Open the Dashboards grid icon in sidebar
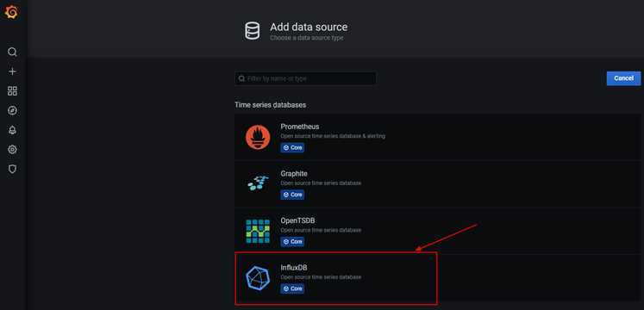The height and width of the screenshot is (310, 644). pos(12,91)
